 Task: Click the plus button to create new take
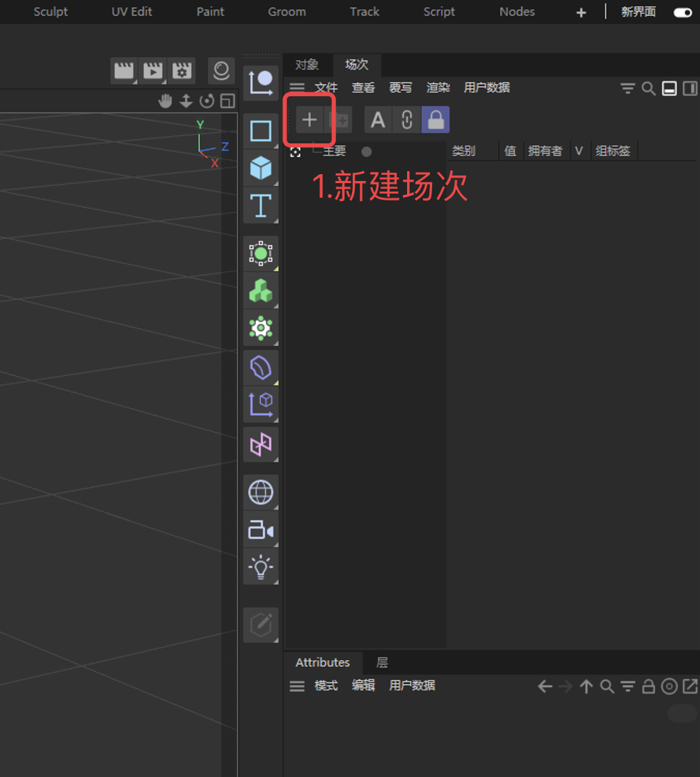point(309,120)
